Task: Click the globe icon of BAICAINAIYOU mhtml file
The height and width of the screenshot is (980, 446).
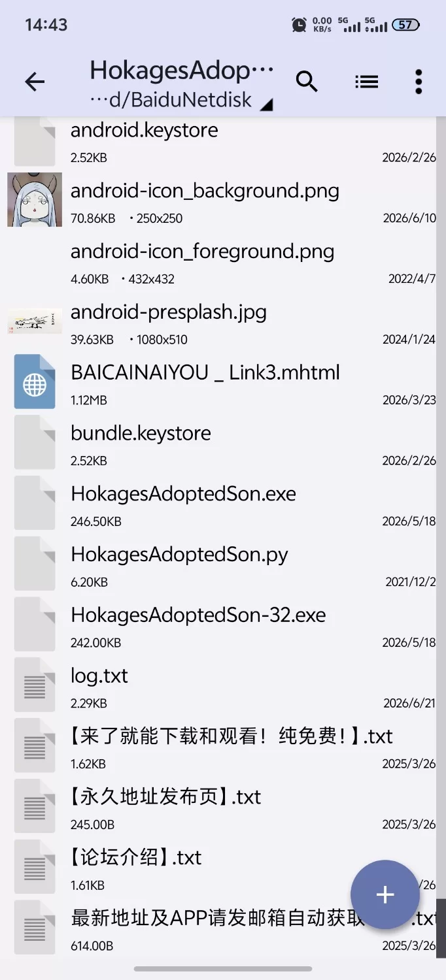Action: pos(35,385)
